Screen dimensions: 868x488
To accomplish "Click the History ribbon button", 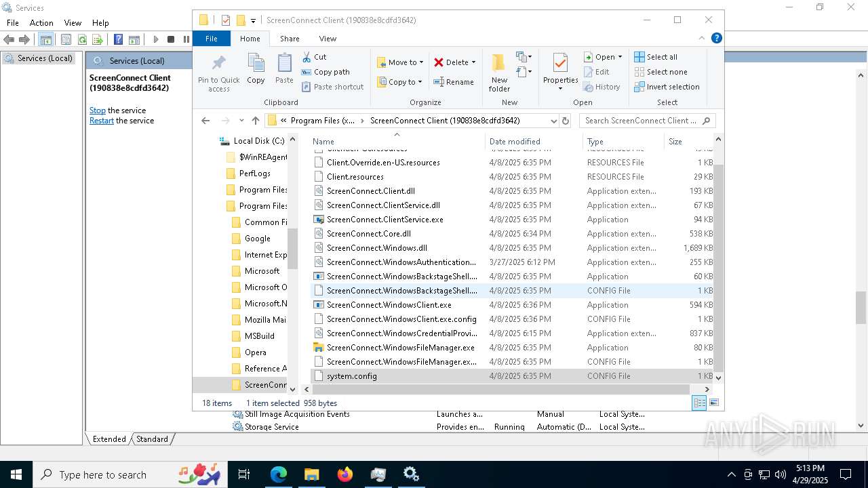I will [x=601, y=87].
